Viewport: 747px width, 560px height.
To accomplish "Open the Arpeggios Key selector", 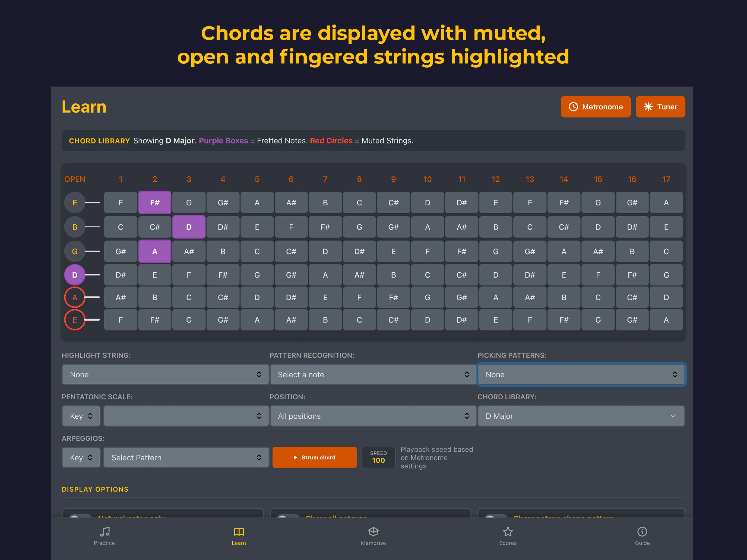I will 81,457.
